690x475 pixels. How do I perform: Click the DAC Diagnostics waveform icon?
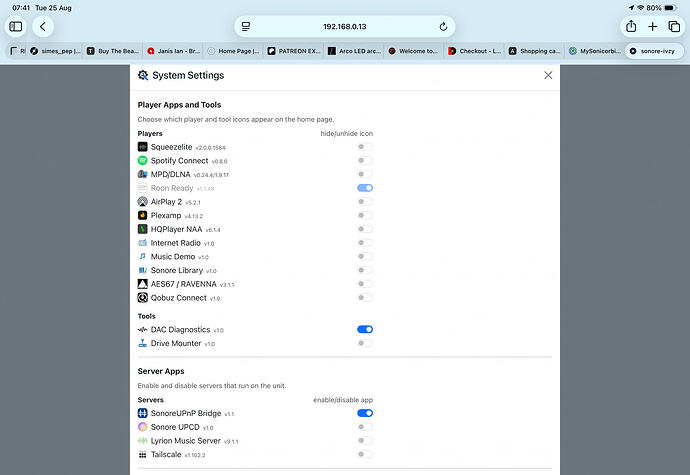point(143,329)
